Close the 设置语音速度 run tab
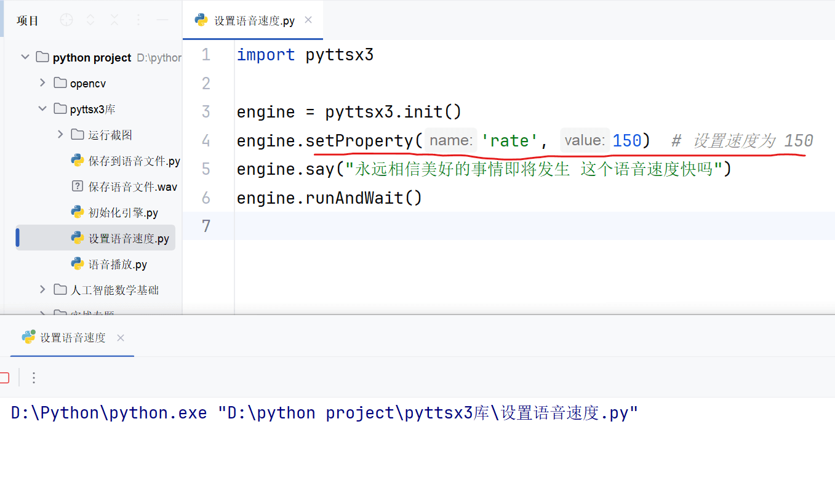Viewport: 835px width, 504px height. coord(121,337)
